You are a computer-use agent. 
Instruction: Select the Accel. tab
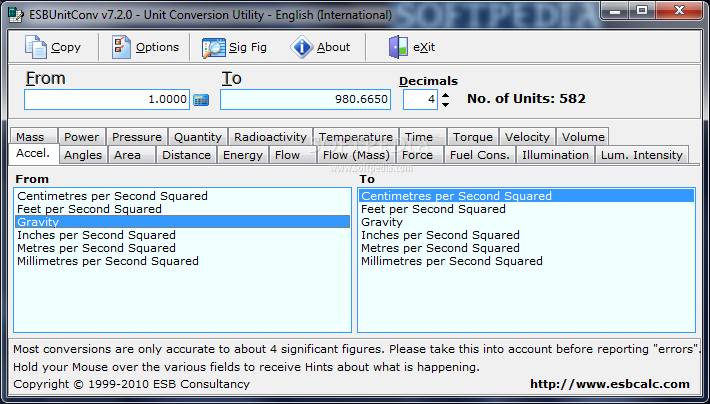34,154
